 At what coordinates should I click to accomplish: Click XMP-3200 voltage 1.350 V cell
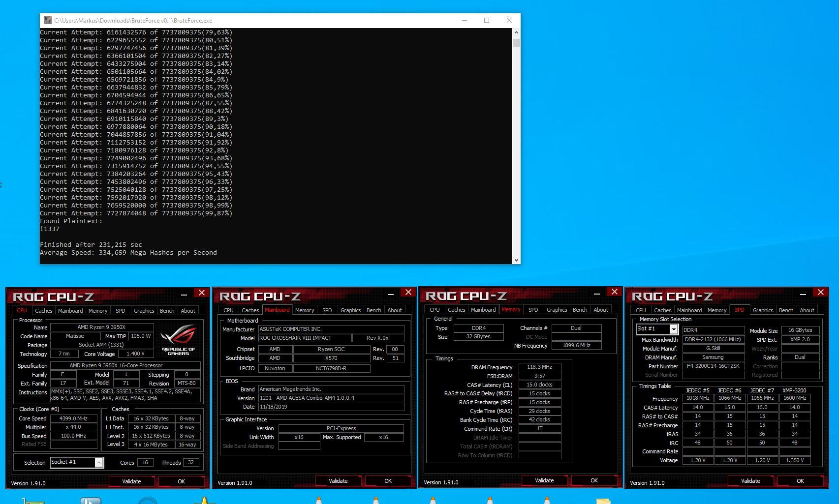point(795,460)
